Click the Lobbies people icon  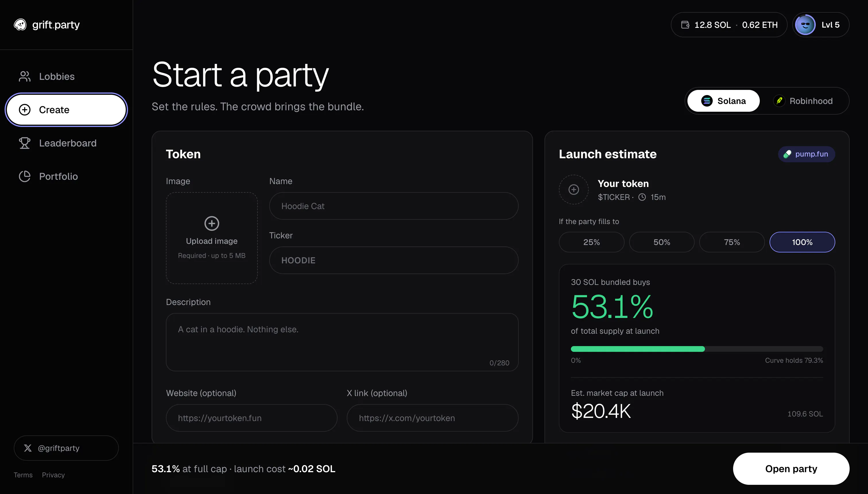[24, 76]
